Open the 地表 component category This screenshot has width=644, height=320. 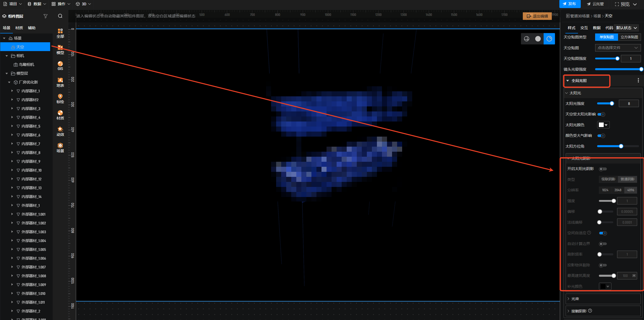point(60,82)
